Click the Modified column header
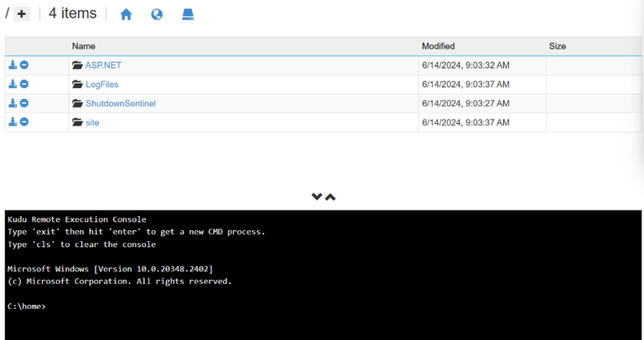The height and width of the screenshot is (340, 644). 438,46
